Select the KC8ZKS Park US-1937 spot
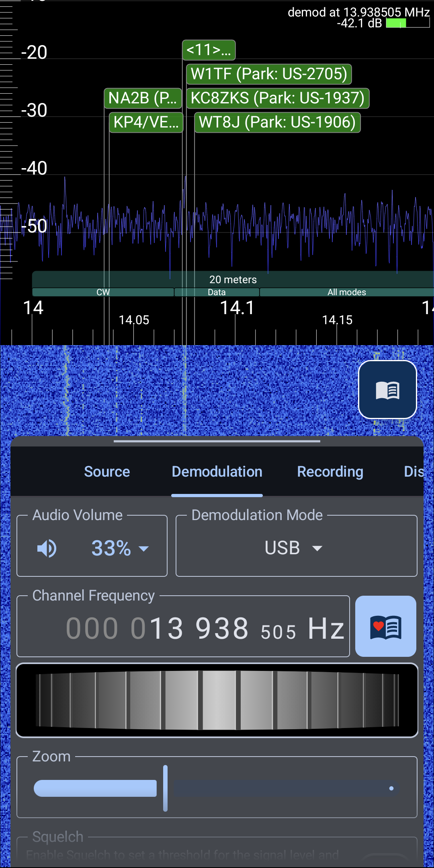This screenshot has height=868, width=434. [x=277, y=98]
